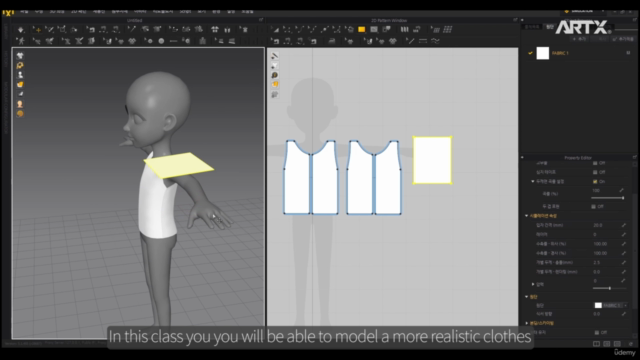The height and width of the screenshot is (360, 640).
Task: Collapse the yellow fabric section above FABRIC dropdown
Action: [x=527, y=297]
